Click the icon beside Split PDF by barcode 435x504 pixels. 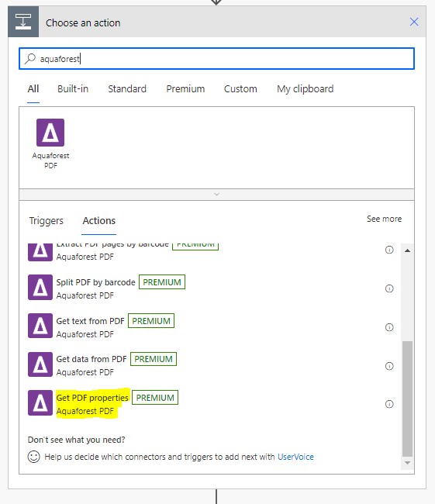pyautogui.click(x=40, y=287)
